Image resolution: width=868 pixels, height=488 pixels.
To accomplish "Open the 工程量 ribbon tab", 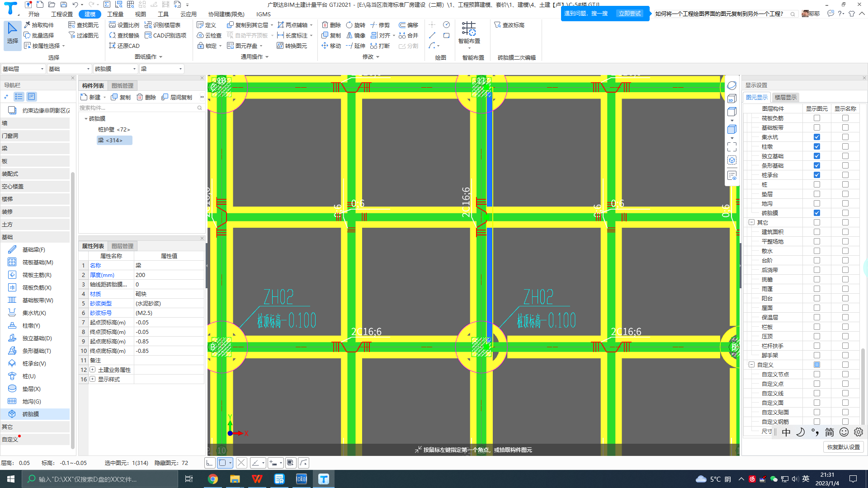I will (x=115, y=14).
